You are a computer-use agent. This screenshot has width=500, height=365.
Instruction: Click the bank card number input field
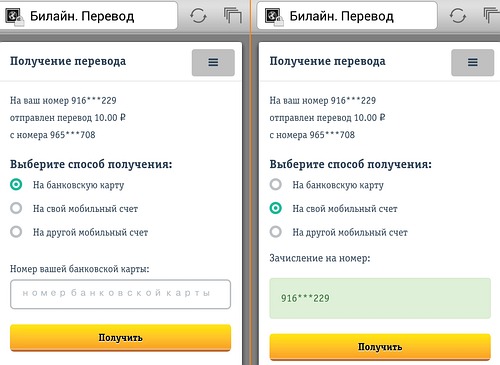pyautogui.click(x=120, y=294)
